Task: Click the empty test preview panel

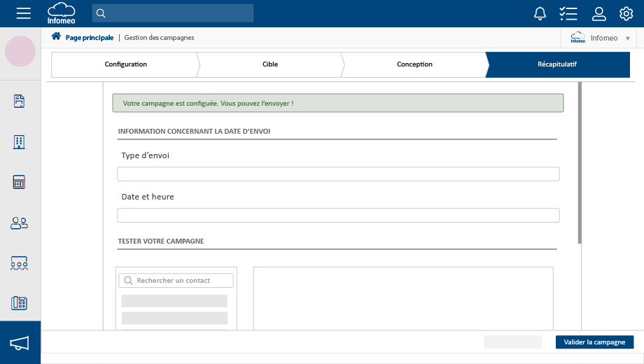Action: 403,299
